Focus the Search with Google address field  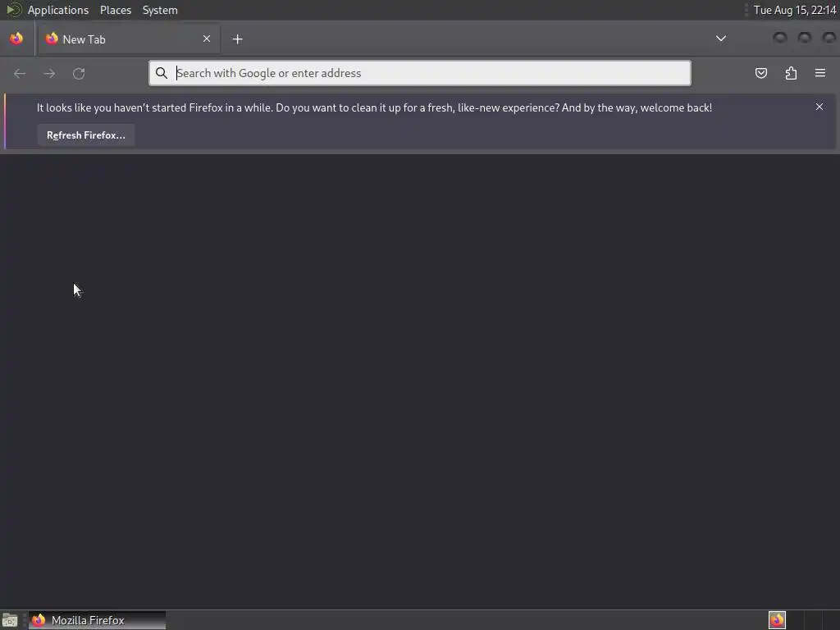tap(420, 73)
